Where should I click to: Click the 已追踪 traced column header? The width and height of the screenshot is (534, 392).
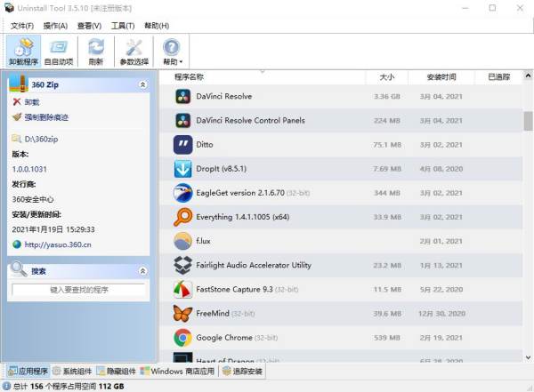coord(499,77)
